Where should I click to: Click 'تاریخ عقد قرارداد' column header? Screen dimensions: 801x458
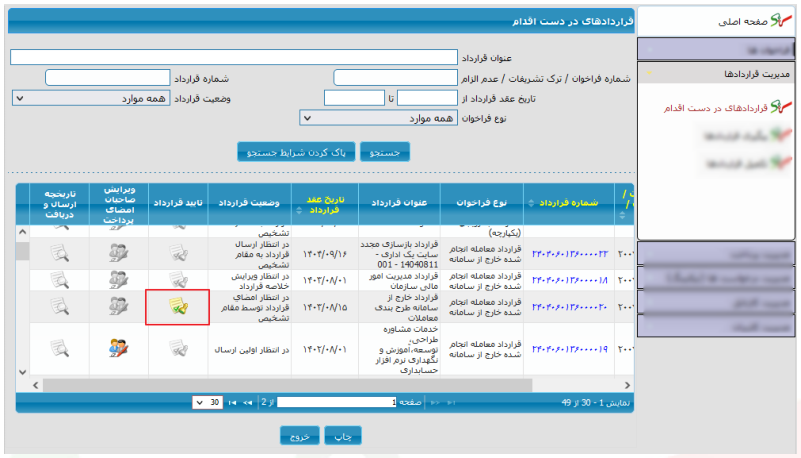pyautogui.click(x=325, y=205)
